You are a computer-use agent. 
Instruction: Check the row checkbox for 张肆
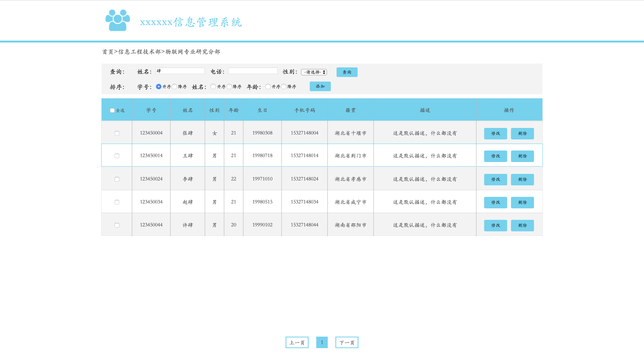pyautogui.click(x=117, y=133)
